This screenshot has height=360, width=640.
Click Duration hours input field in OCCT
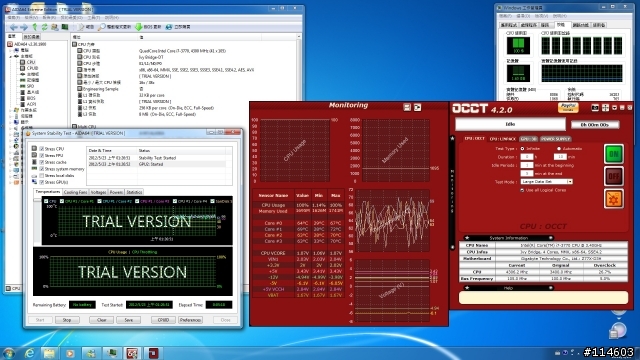(527, 157)
